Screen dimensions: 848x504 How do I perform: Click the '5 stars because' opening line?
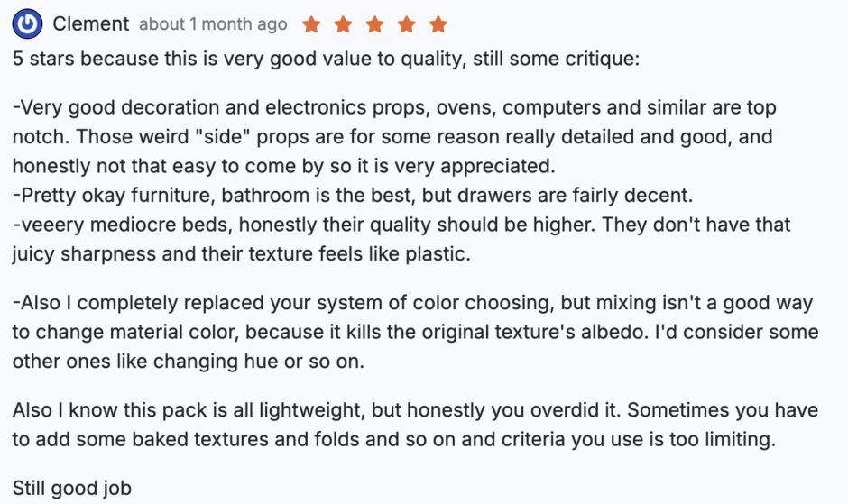point(326,60)
